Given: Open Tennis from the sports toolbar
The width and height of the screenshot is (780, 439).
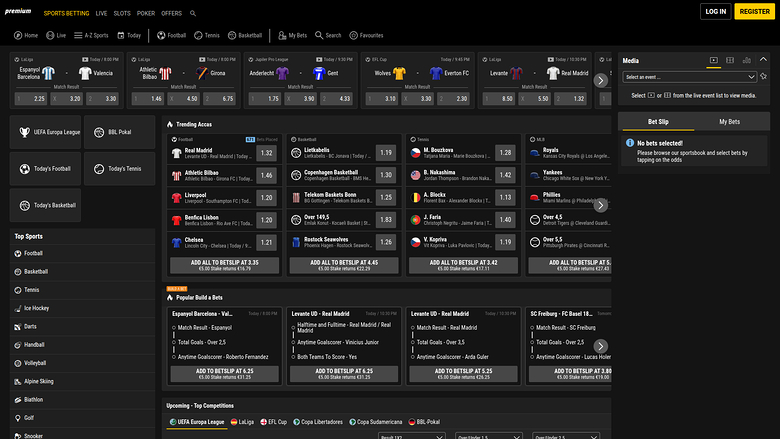Looking at the screenshot, I should tap(206, 35).
